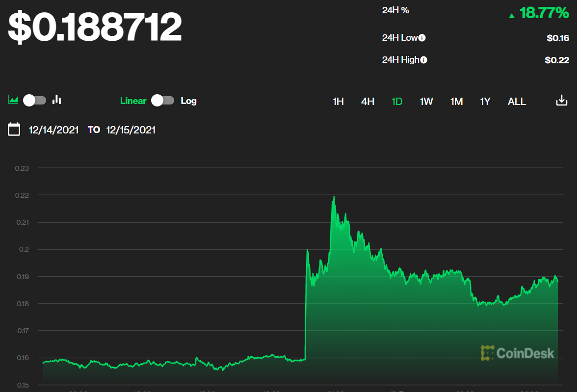The height and width of the screenshot is (392, 577).
Task: Choose the 1D time range
Action: pos(397,102)
